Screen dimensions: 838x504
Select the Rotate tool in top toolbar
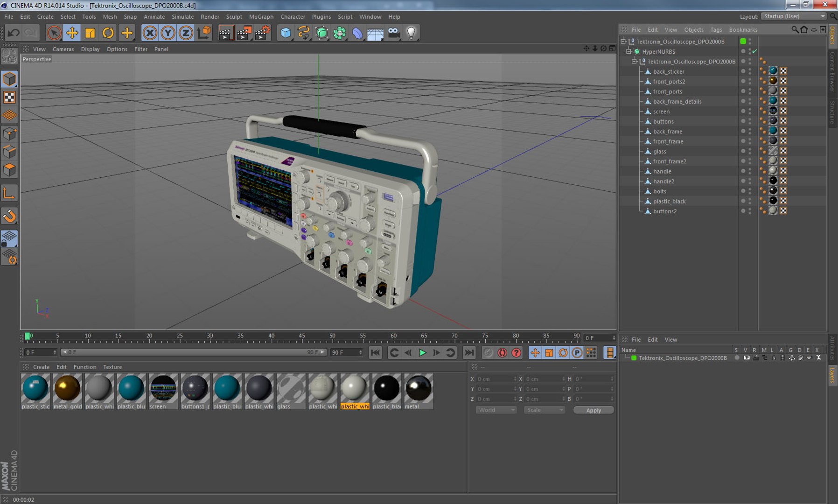(x=108, y=33)
